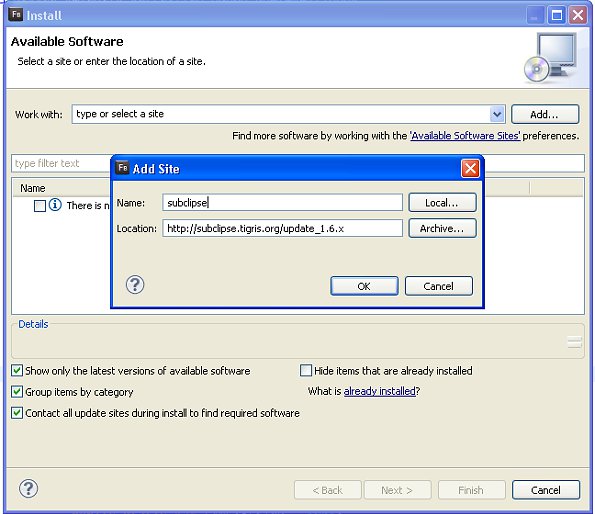The image size is (595, 514).
Task: Enable 'Hide items that are already installed'
Action: (x=306, y=370)
